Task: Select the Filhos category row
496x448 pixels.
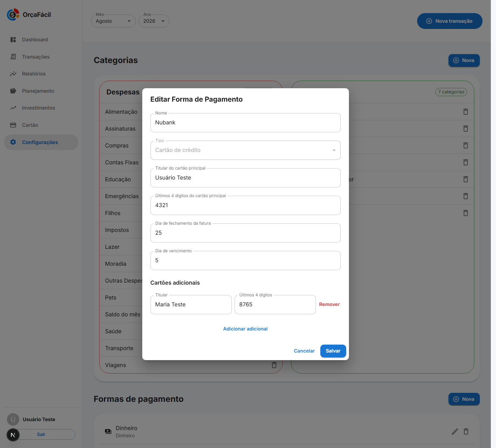Action: click(x=121, y=213)
